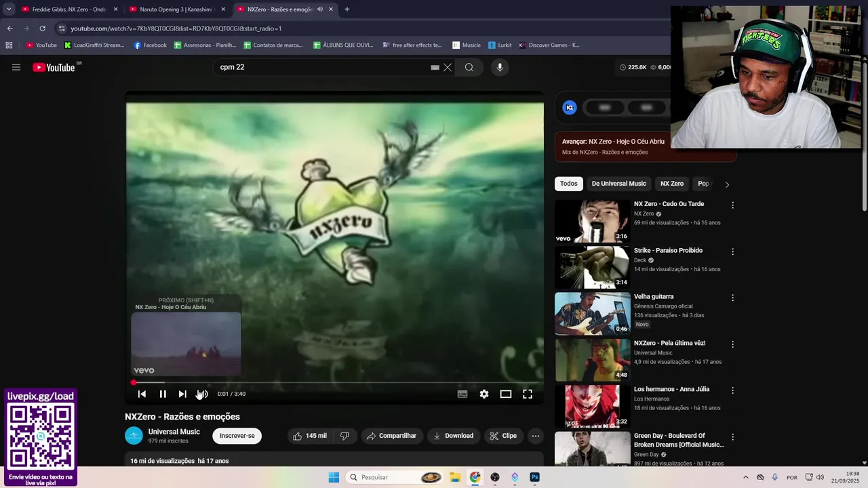Open Chrome apps grid in bookmarks bar

(x=9, y=45)
